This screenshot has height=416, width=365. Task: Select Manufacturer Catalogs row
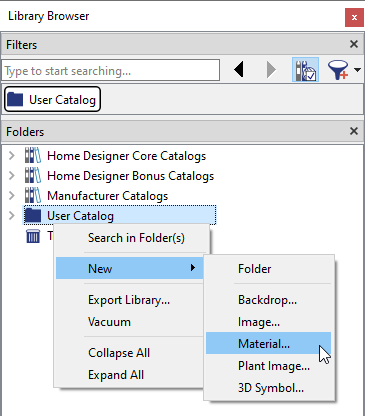point(107,196)
